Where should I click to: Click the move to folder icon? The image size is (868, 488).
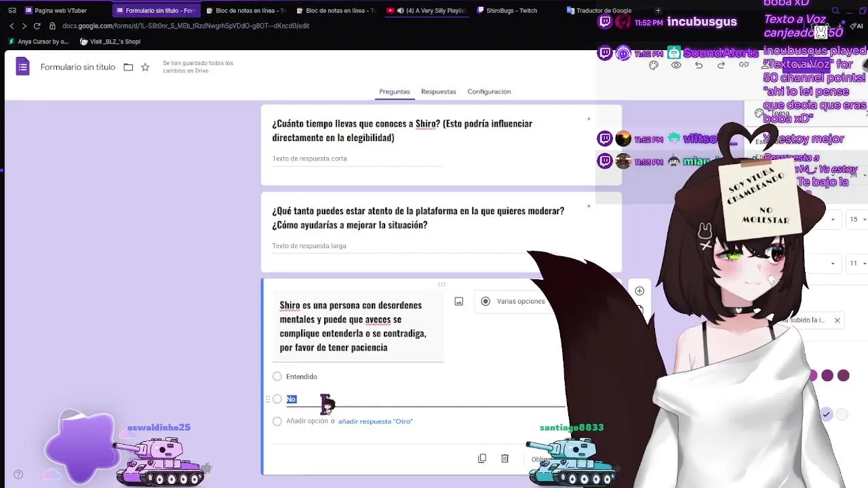128,67
